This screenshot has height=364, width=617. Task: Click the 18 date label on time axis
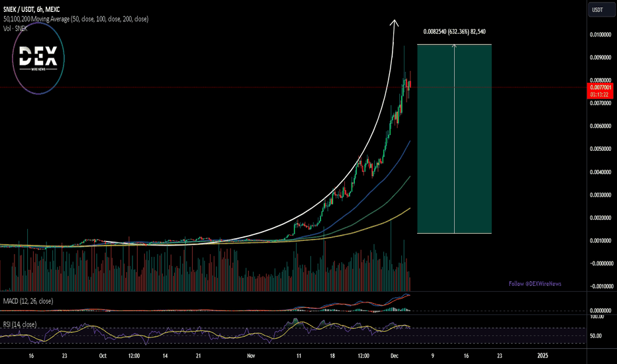coord(332,356)
